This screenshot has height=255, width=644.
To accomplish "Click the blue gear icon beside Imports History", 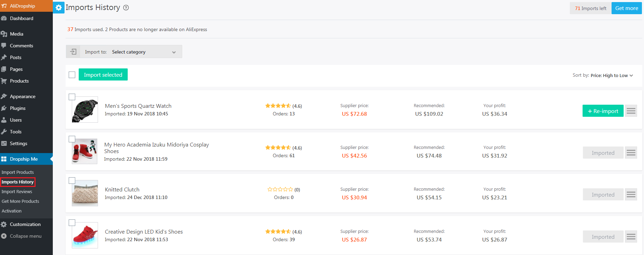I will (59, 8).
